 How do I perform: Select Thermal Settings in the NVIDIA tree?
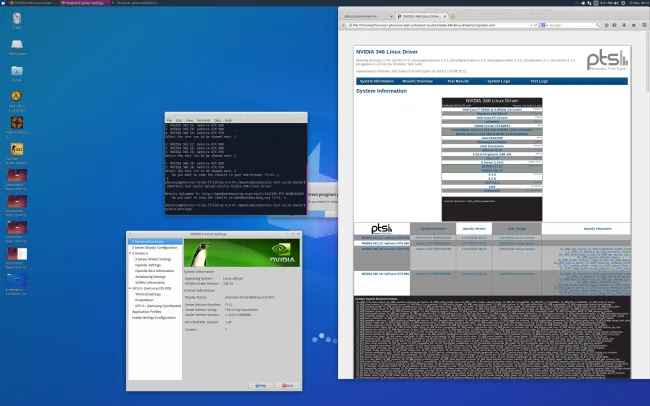(148, 294)
